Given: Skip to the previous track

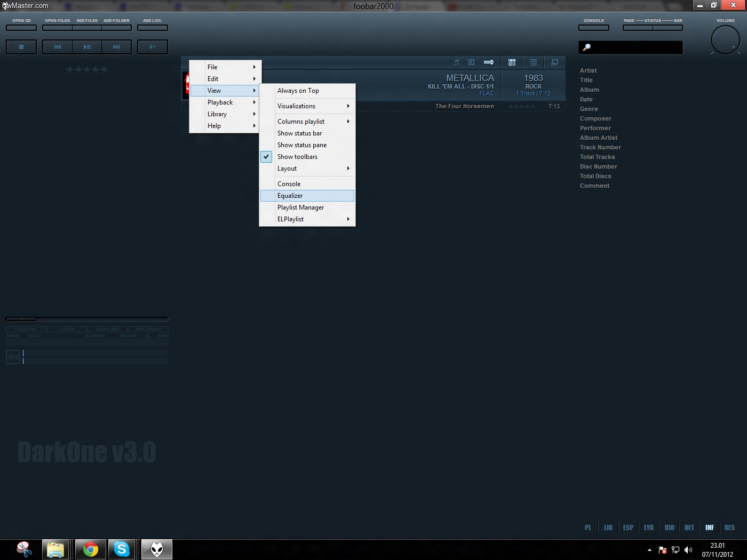Looking at the screenshot, I should (57, 47).
